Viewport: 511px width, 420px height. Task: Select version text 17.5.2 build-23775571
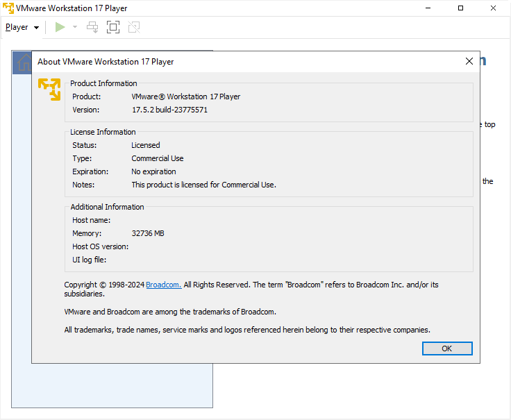point(169,110)
